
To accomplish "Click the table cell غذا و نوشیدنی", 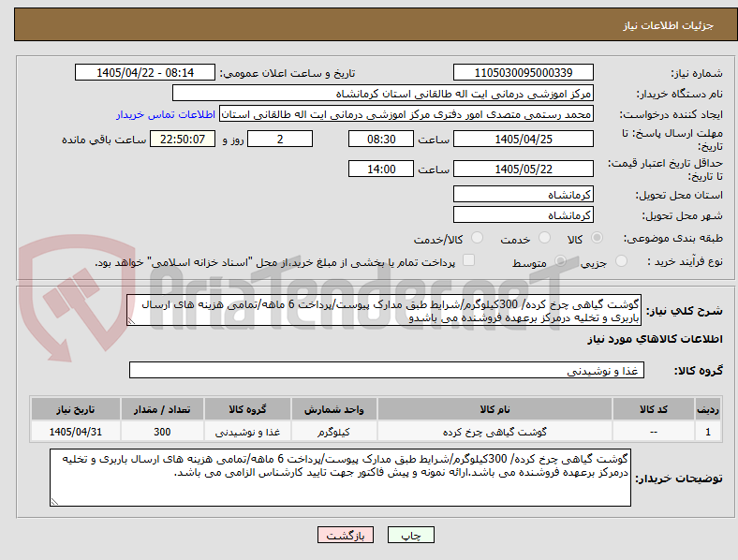I will [x=247, y=432].
